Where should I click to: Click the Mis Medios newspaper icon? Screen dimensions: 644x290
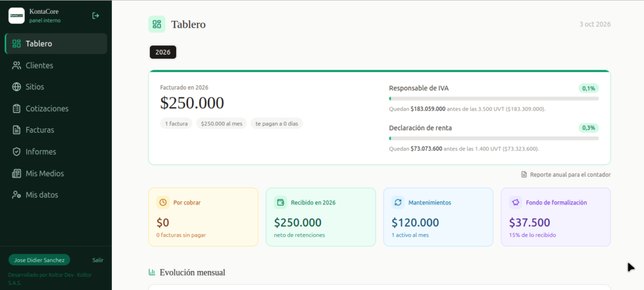[16, 174]
